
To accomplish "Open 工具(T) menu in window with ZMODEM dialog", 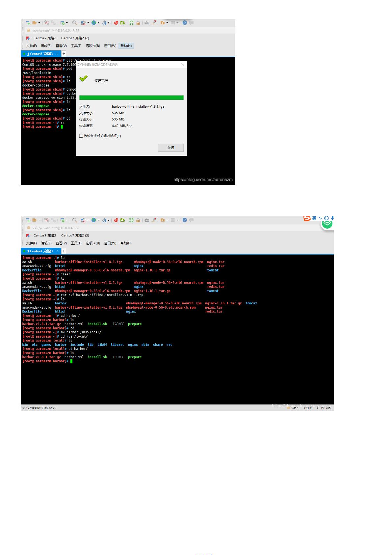I will 76,46.
